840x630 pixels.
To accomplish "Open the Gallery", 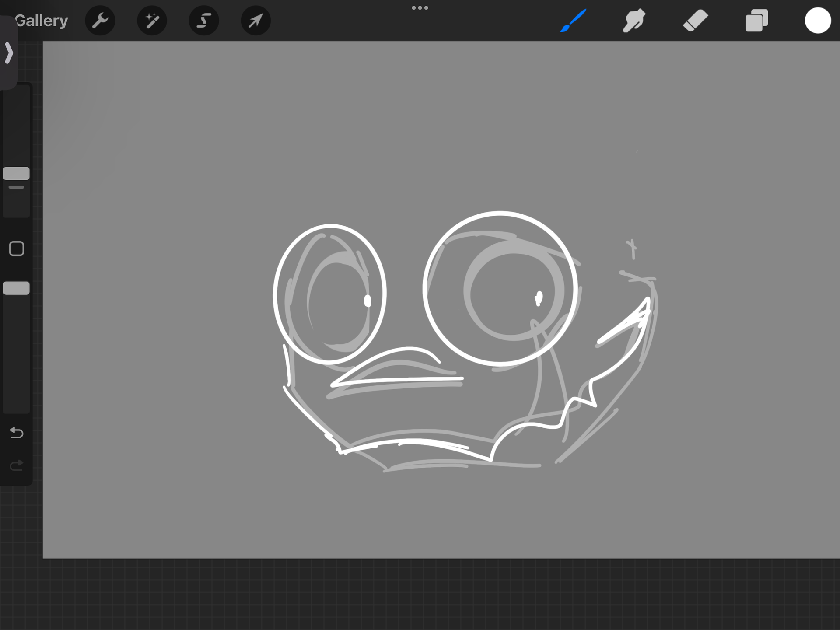I will 42,21.
